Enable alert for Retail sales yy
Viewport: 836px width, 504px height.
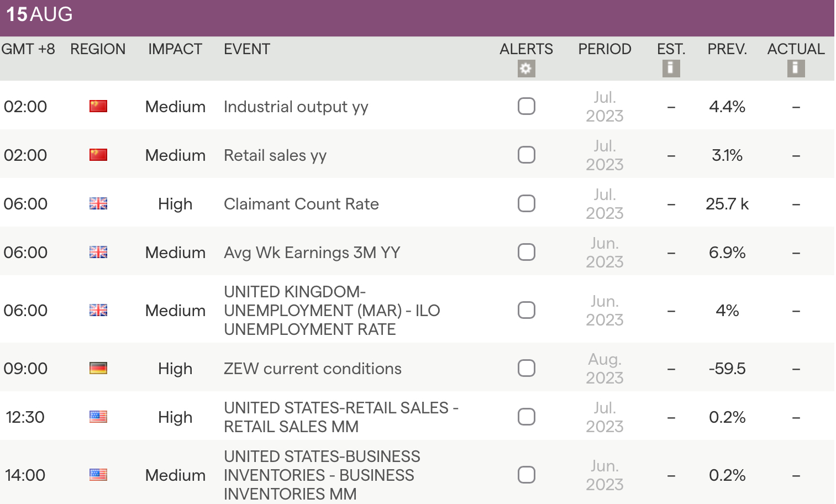(527, 155)
